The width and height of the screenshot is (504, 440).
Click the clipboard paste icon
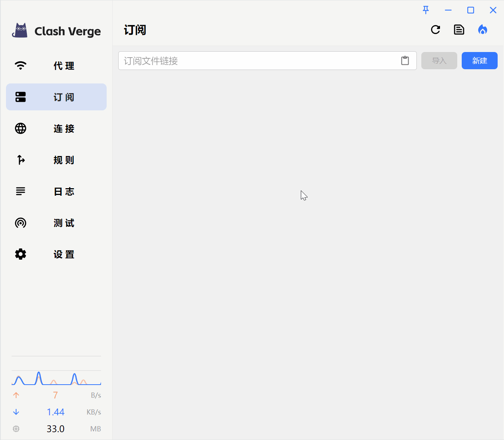point(405,61)
